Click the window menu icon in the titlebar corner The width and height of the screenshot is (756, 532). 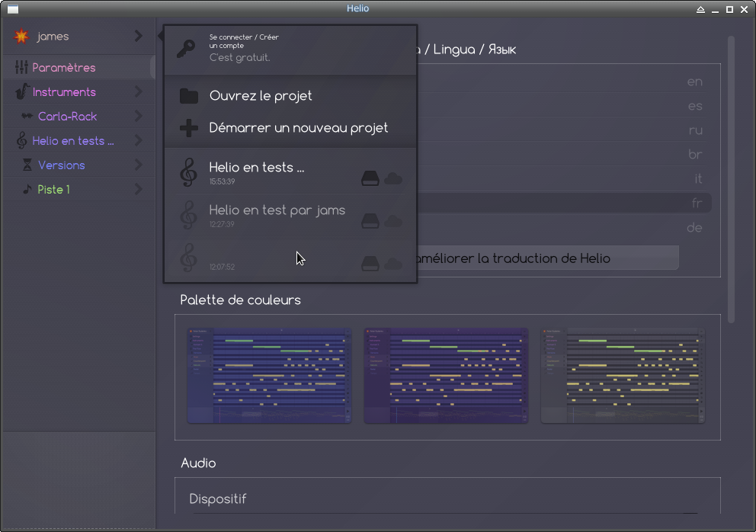13,8
